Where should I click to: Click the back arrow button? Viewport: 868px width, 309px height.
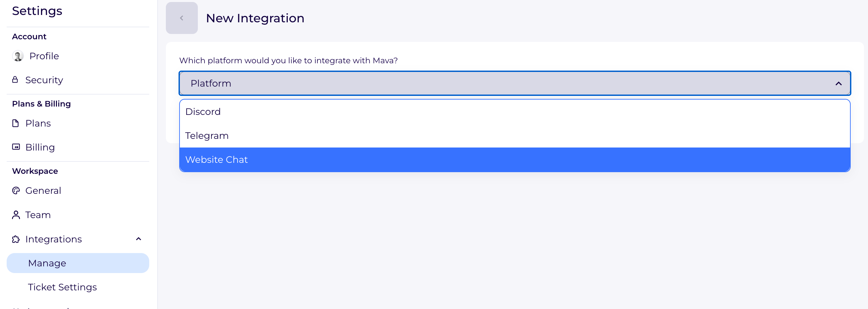(x=182, y=18)
